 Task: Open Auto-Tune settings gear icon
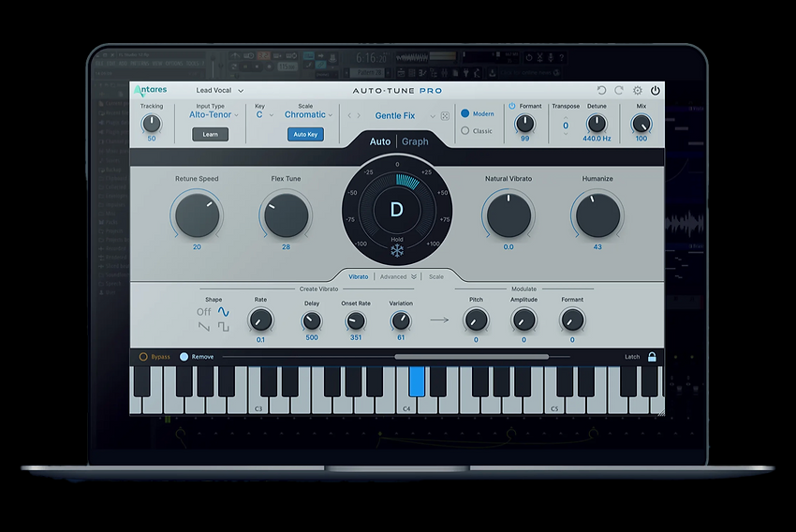pos(637,90)
